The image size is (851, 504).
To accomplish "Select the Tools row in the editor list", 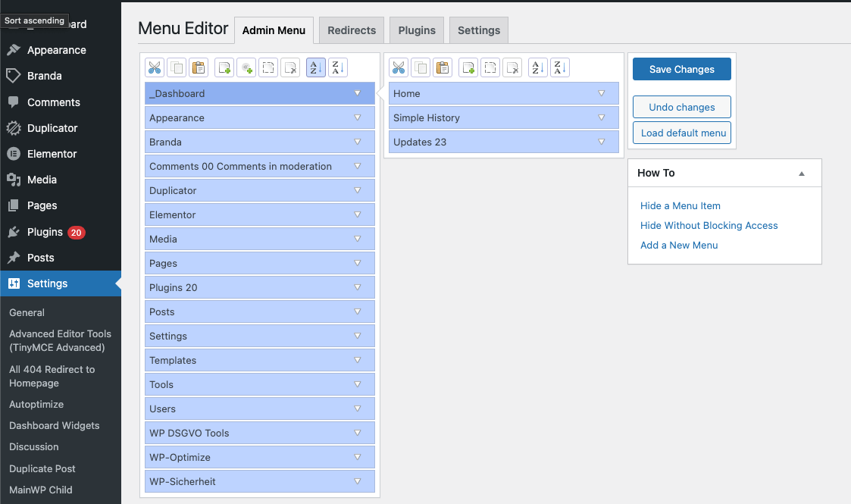I will (260, 385).
